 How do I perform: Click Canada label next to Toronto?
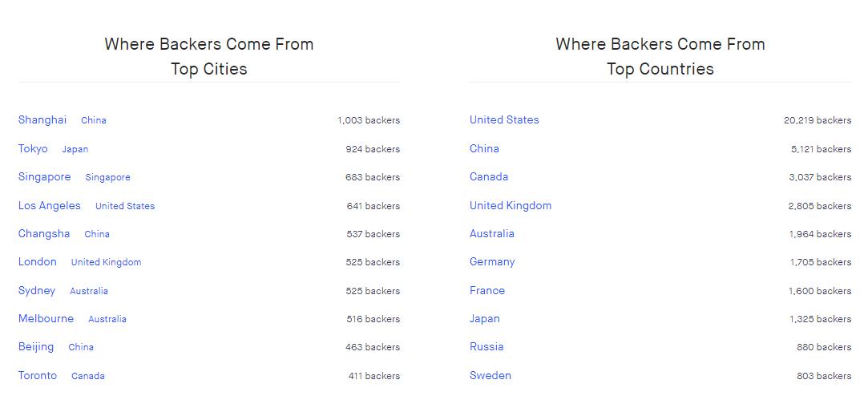(88, 376)
